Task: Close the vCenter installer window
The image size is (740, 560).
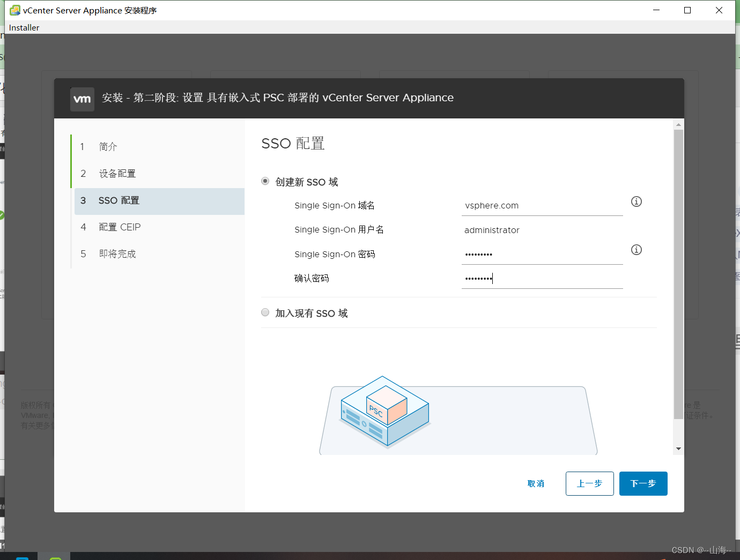Action: (719, 10)
